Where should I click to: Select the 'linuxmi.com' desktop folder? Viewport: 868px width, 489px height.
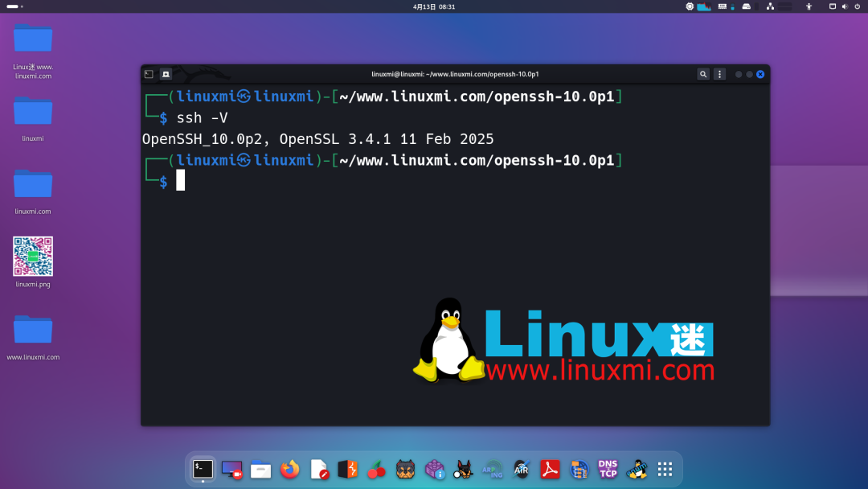point(33,191)
